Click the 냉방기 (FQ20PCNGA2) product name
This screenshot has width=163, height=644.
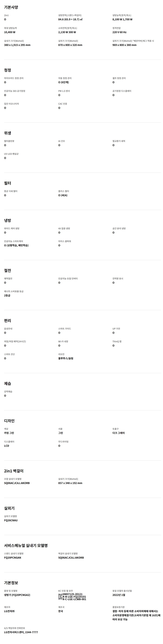17,595
